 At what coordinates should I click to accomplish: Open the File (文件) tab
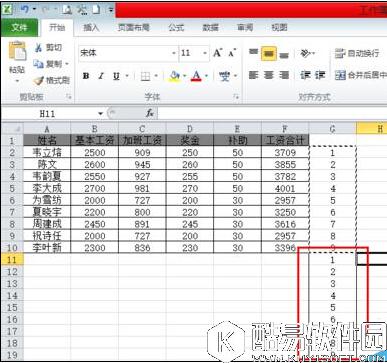[19, 27]
